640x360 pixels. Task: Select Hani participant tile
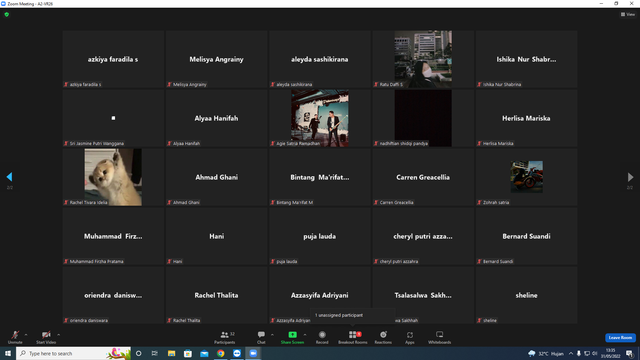pyautogui.click(x=216, y=236)
